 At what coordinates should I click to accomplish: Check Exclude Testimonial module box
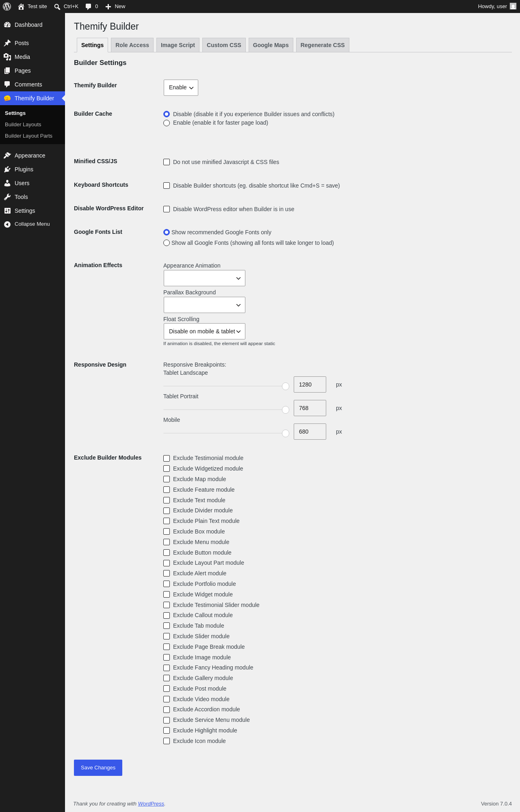click(x=167, y=458)
